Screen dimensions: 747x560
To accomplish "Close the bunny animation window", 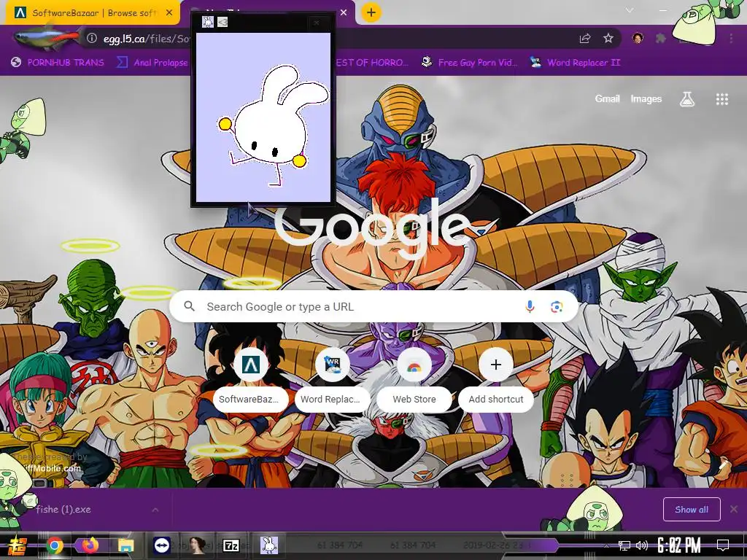I will (x=317, y=23).
